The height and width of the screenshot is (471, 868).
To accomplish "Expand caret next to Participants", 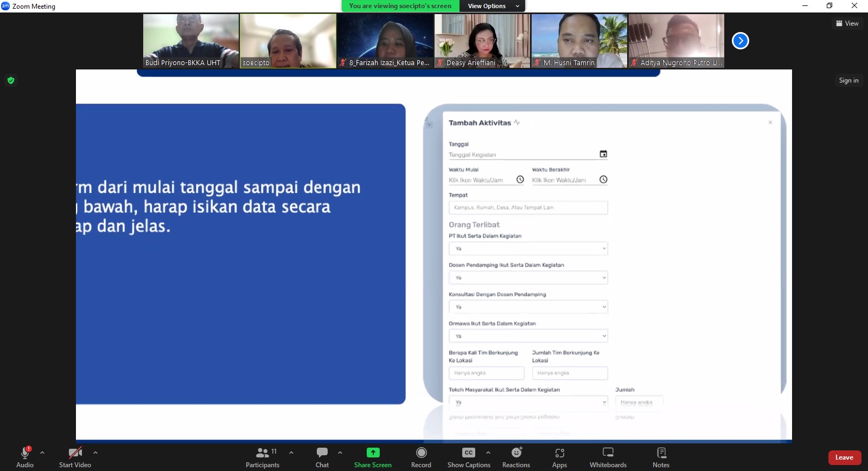I will [x=291, y=453].
